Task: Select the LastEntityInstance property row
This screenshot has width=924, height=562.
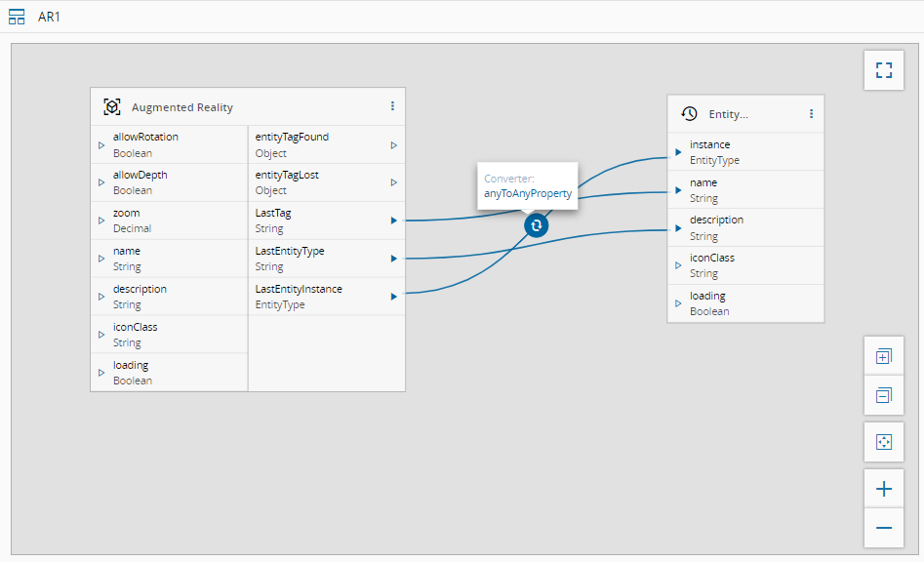Action: click(319, 297)
